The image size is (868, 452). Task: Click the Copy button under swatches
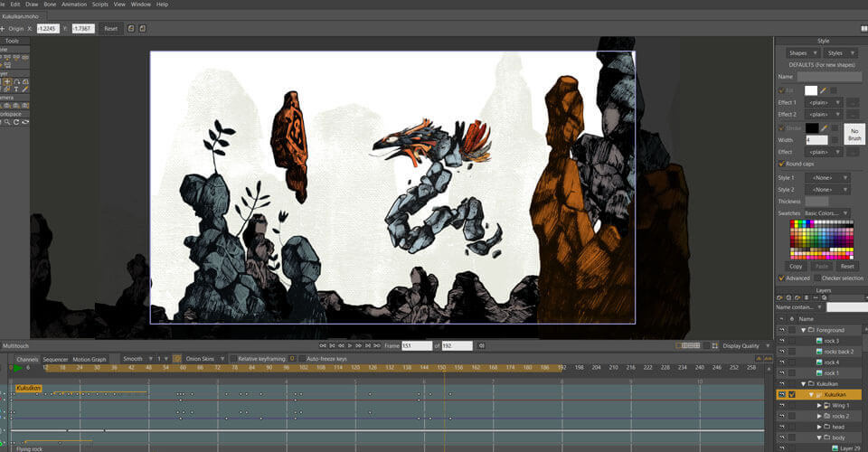point(796,267)
